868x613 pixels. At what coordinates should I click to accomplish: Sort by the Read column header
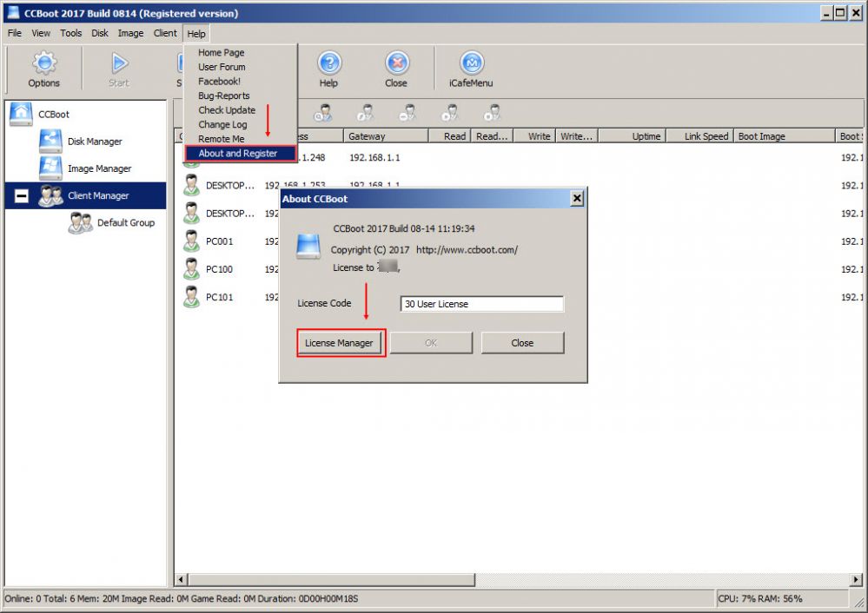[450, 136]
